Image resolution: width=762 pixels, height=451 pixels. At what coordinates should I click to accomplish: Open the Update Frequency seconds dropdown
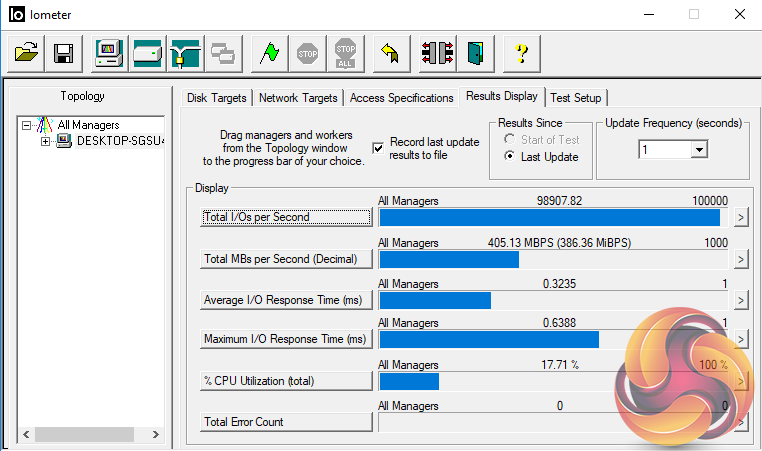699,149
